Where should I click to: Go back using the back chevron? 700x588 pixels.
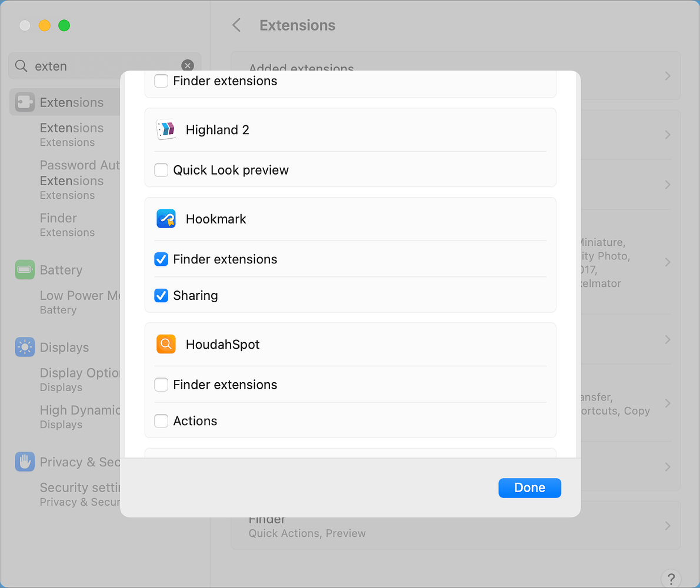(236, 25)
